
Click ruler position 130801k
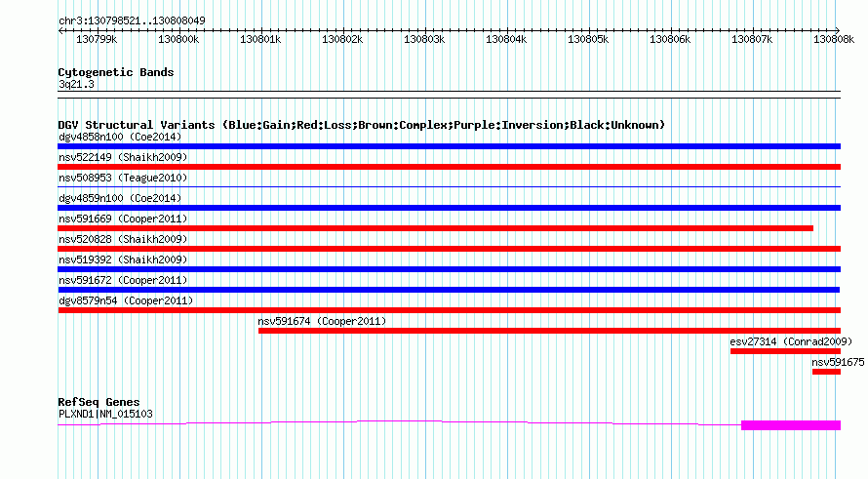point(260,39)
